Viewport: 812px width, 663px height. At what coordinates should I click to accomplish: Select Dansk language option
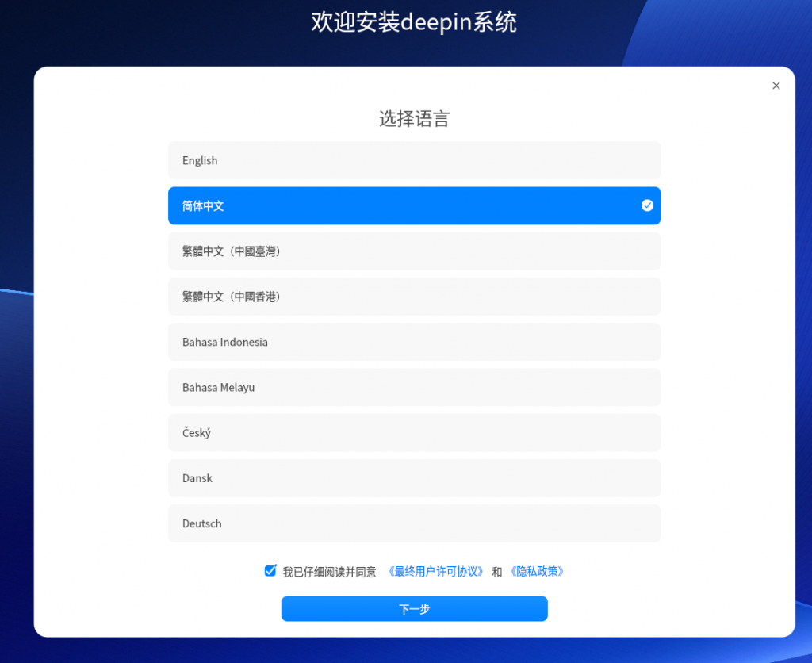tap(414, 478)
